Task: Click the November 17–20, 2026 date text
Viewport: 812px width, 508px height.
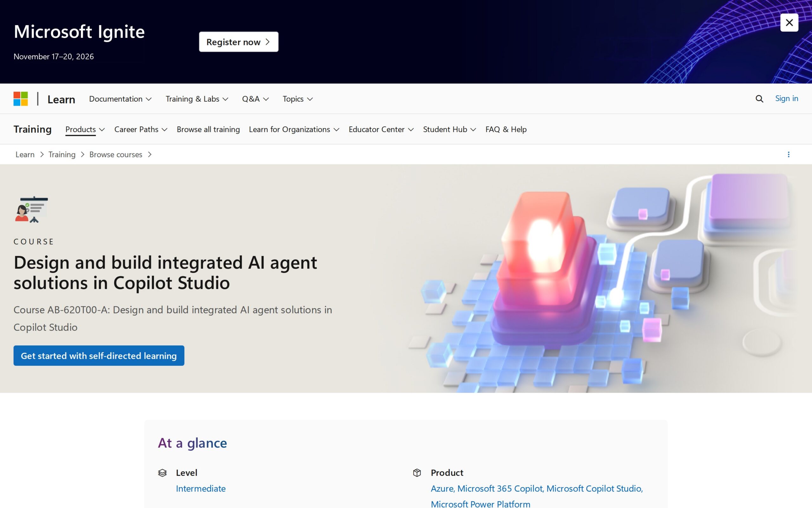Action: click(x=54, y=57)
